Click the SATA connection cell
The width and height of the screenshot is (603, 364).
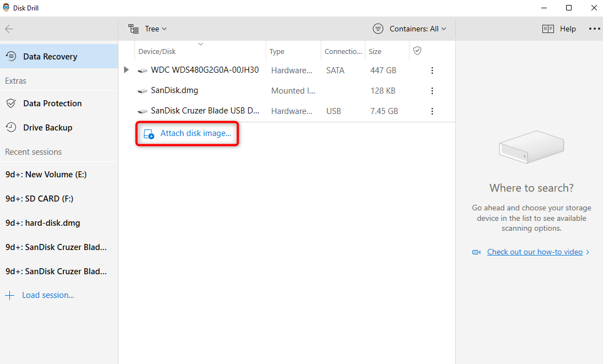click(335, 70)
